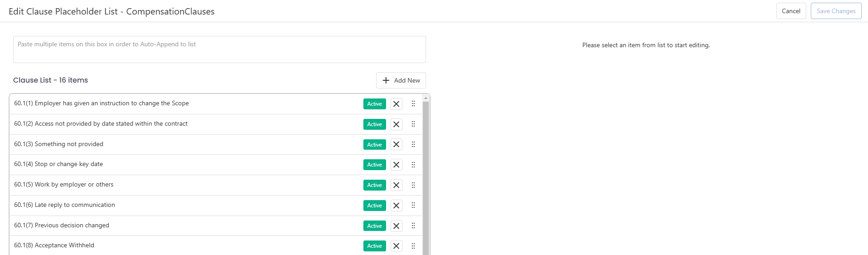868x255 pixels.
Task: Delete the 60.1(8) Acceptance Withheld clause
Action: click(396, 246)
